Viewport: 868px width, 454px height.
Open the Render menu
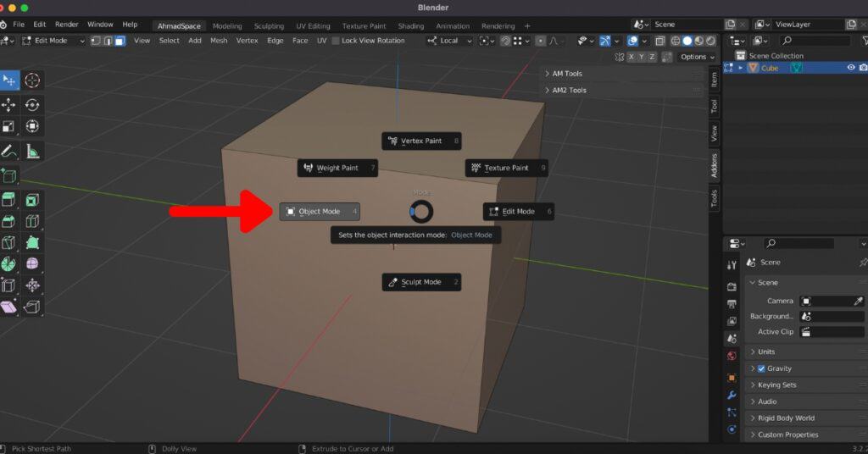point(66,25)
